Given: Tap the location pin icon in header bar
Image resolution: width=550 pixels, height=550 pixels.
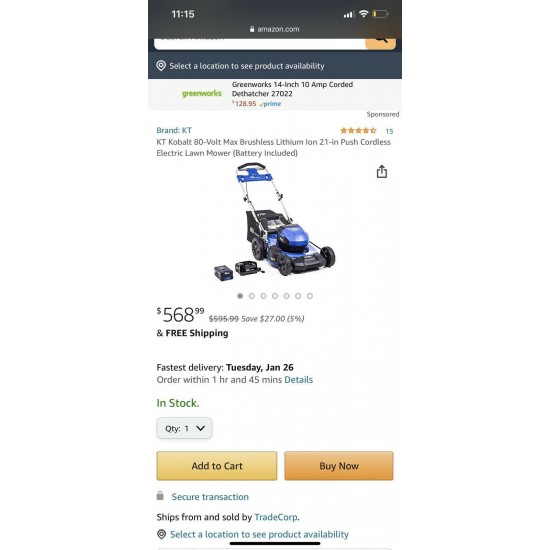Looking at the screenshot, I should tap(161, 66).
